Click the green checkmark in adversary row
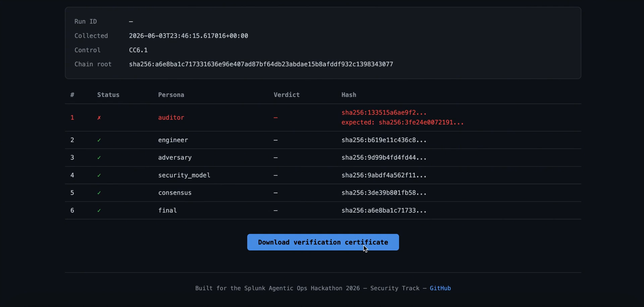 (x=99, y=158)
